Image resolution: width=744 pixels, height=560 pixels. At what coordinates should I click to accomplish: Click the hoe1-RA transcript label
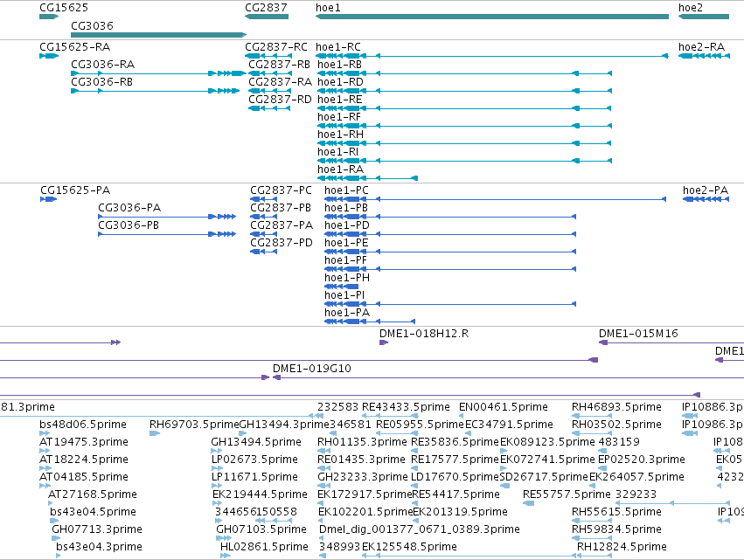tap(340, 169)
